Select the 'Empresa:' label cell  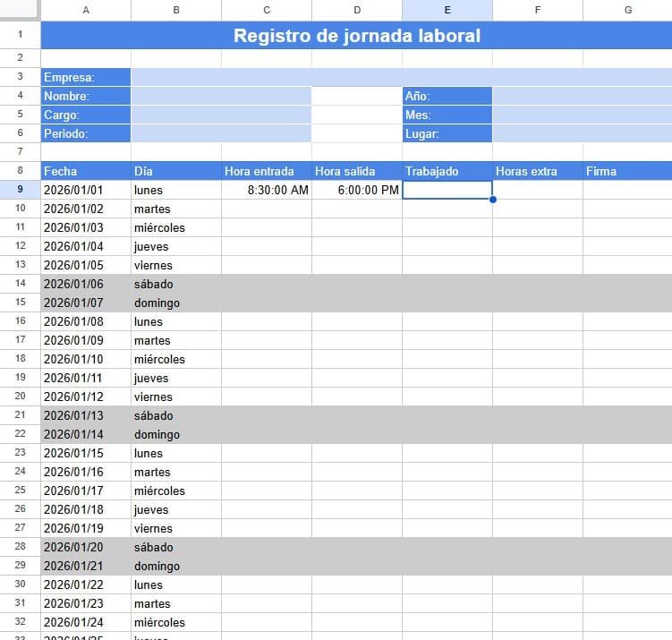pos(86,77)
